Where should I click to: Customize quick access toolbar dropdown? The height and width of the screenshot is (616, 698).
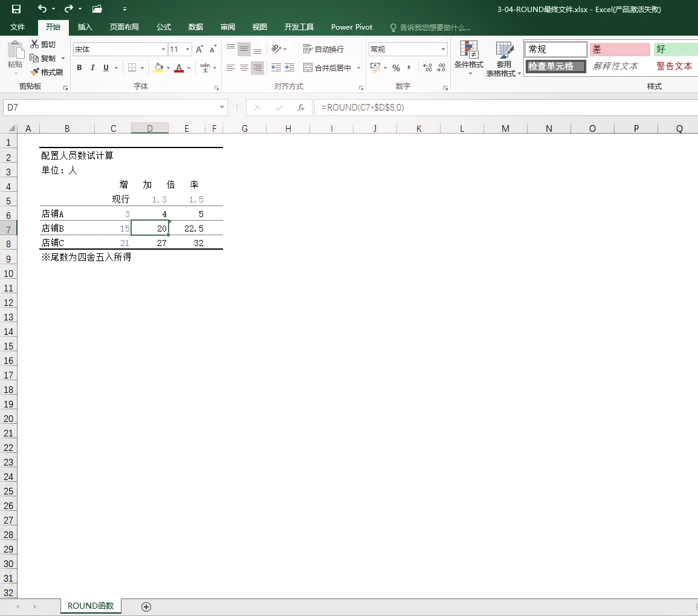coord(124,9)
